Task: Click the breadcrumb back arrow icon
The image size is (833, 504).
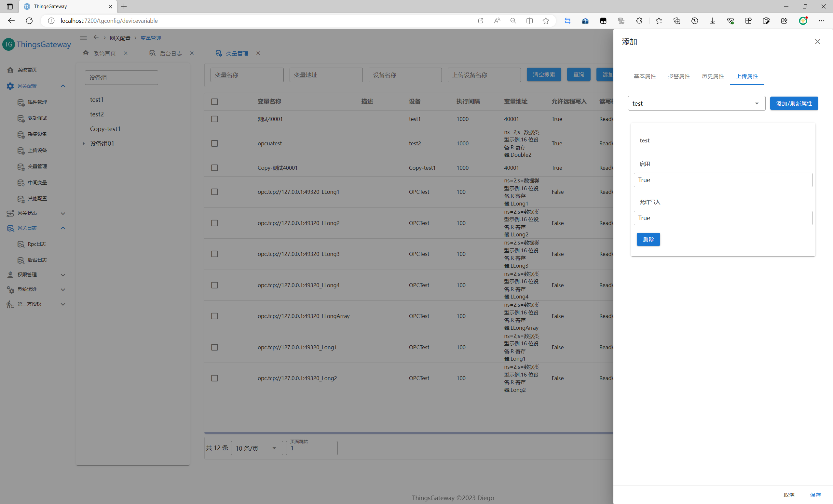Action: click(x=96, y=37)
